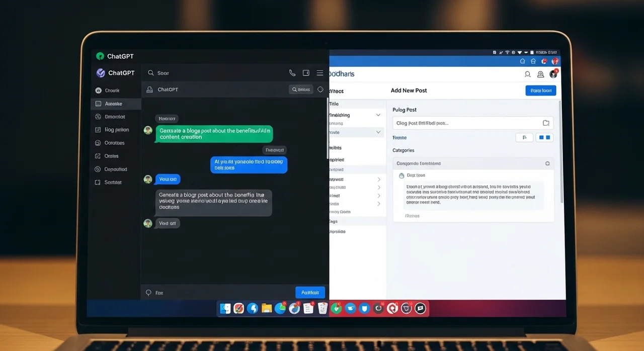Screen dimensions: 644x351
Task: Click the flag button beside Firente
Action: [524, 137]
